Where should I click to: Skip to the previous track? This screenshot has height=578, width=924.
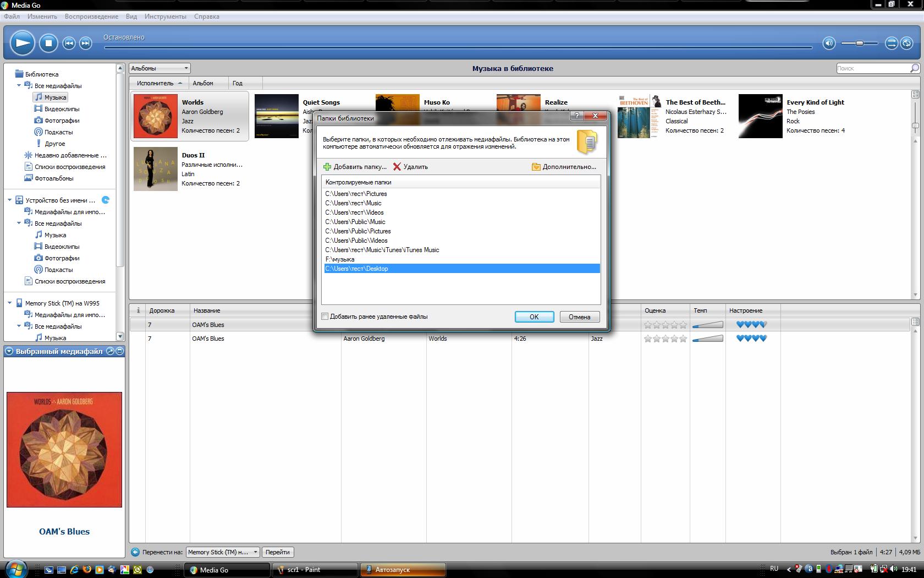click(x=69, y=43)
